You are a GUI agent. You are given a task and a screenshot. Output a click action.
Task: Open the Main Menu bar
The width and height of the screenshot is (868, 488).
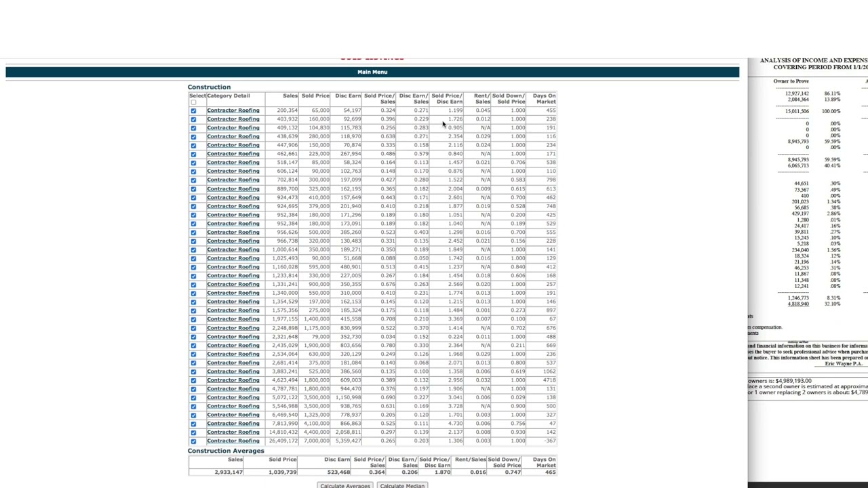(372, 72)
